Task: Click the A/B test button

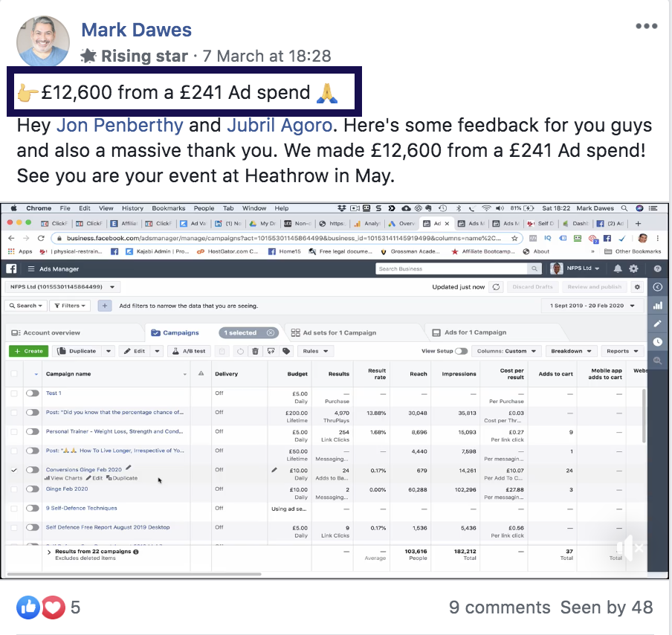Action: tap(189, 351)
